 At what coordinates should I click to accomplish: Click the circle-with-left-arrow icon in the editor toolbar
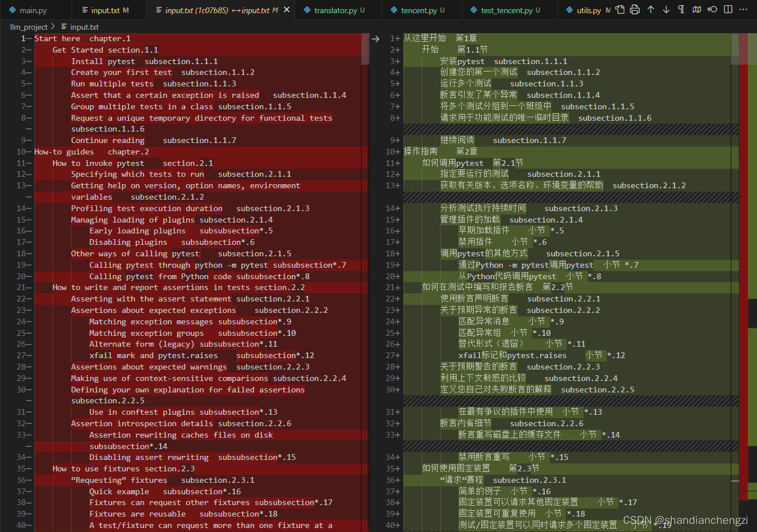[x=712, y=10]
